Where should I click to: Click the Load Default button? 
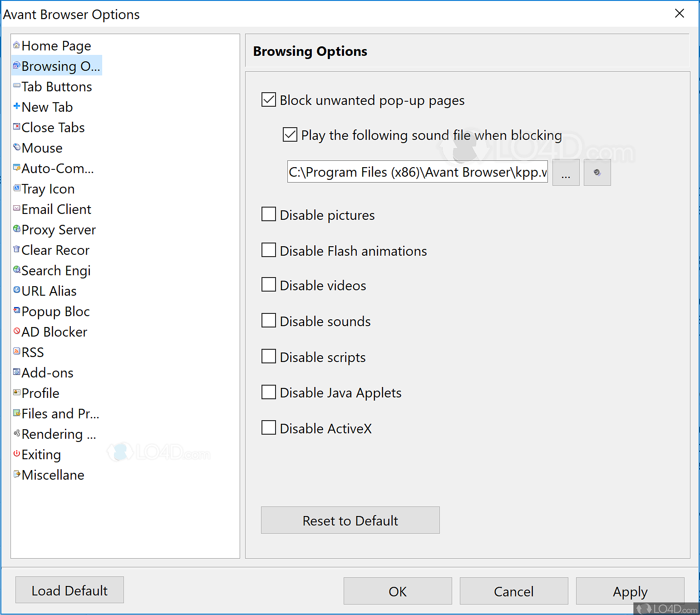[x=69, y=590]
